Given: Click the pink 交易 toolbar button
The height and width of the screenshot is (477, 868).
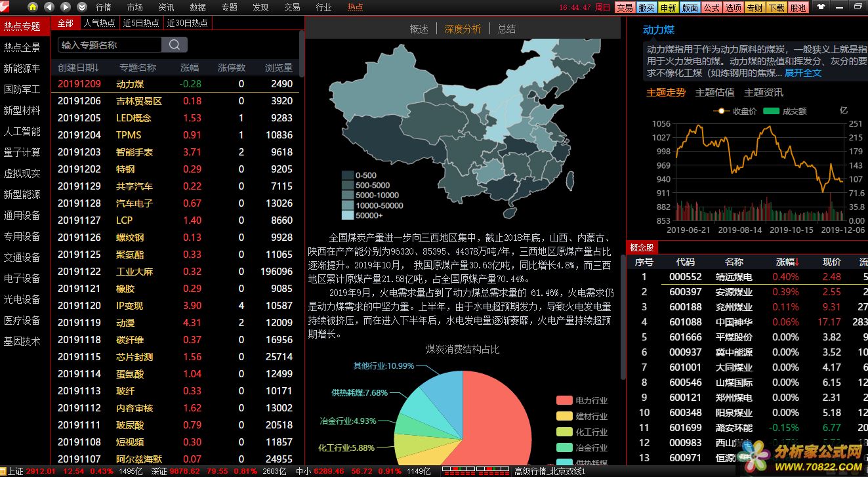Looking at the screenshot, I should [625, 7].
